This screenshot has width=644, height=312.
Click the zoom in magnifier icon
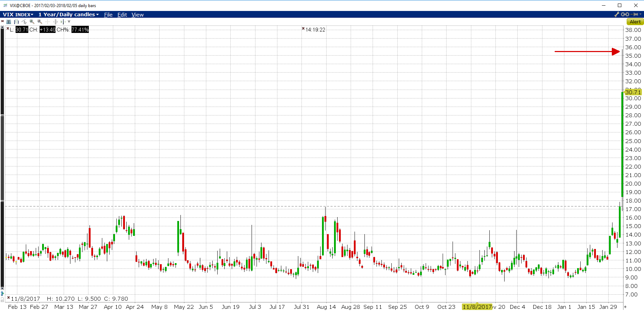(32, 22)
